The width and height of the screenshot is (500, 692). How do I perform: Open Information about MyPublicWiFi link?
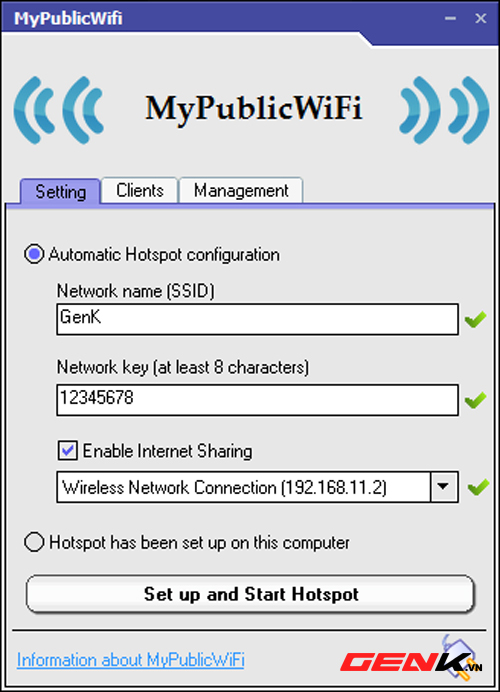click(131, 660)
